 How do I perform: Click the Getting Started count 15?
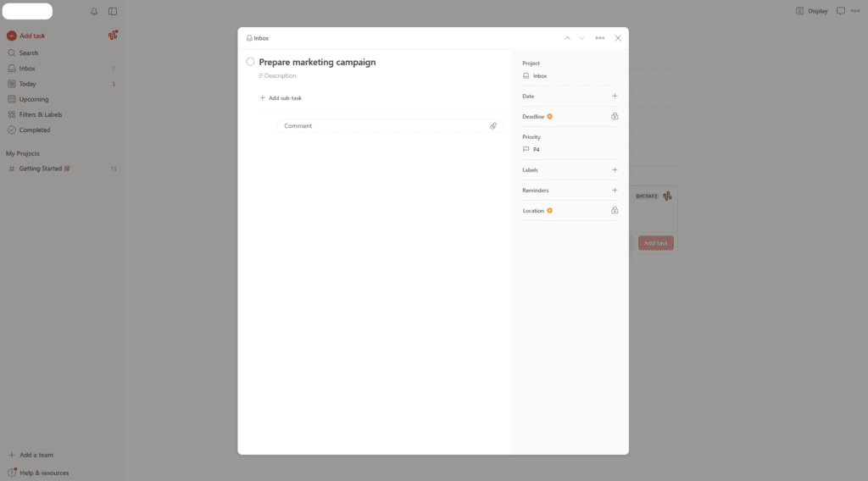[x=114, y=169]
